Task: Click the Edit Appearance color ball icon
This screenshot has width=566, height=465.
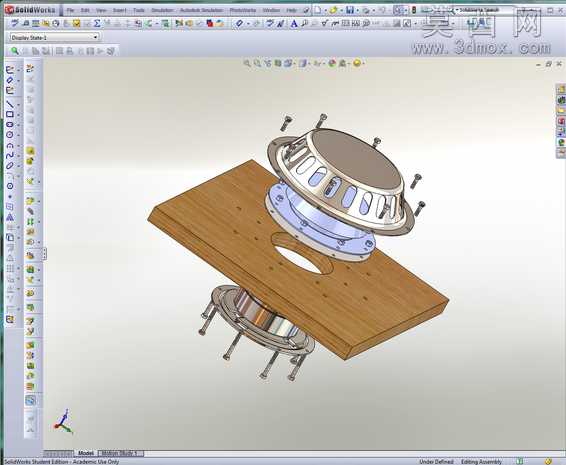Action: [332, 64]
